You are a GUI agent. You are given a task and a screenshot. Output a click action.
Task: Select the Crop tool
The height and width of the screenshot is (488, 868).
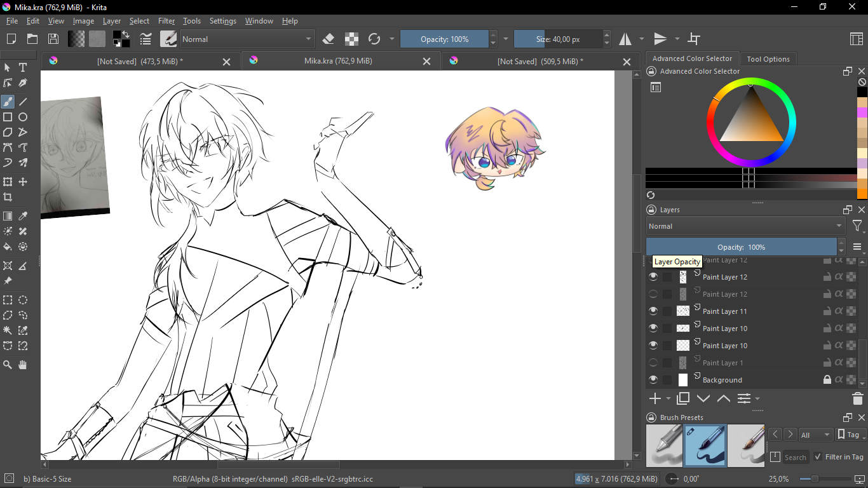[x=8, y=197]
